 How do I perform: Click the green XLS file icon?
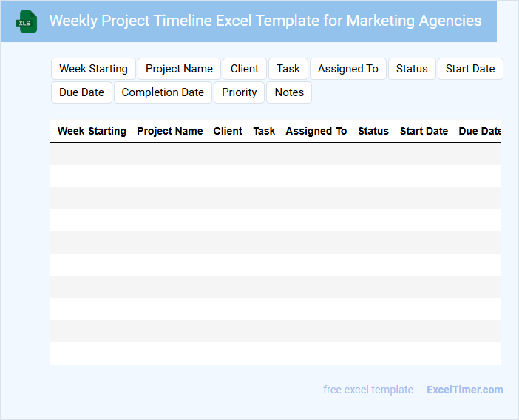pos(27,21)
